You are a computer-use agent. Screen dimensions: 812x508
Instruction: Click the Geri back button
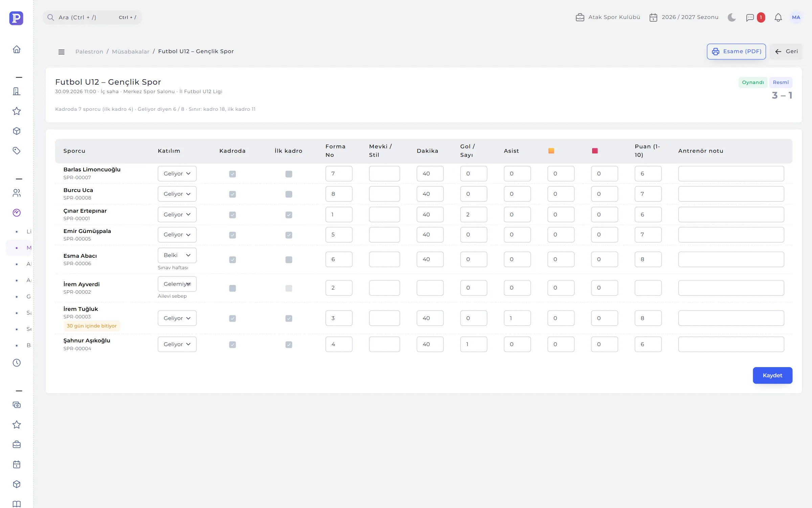click(x=786, y=51)
